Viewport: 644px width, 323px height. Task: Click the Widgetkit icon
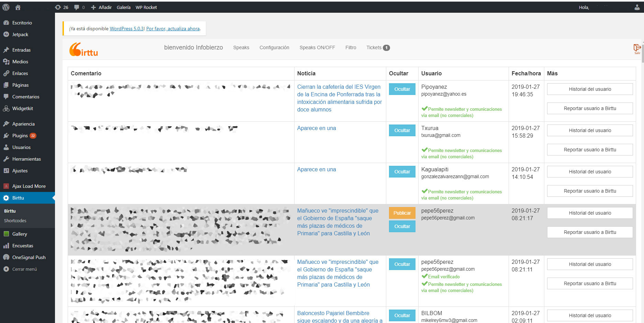pyautogui.click(x=6, y=108)
